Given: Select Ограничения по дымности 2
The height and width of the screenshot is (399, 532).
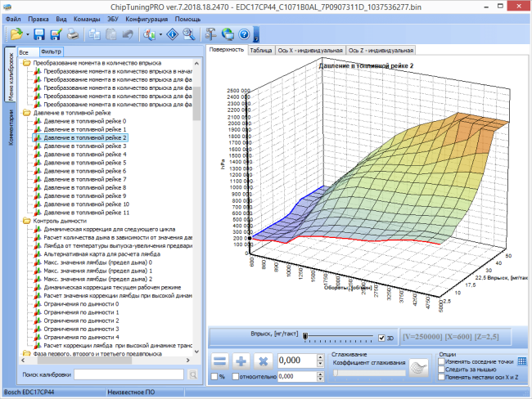Looking at the screenshot, I should 81,321.
